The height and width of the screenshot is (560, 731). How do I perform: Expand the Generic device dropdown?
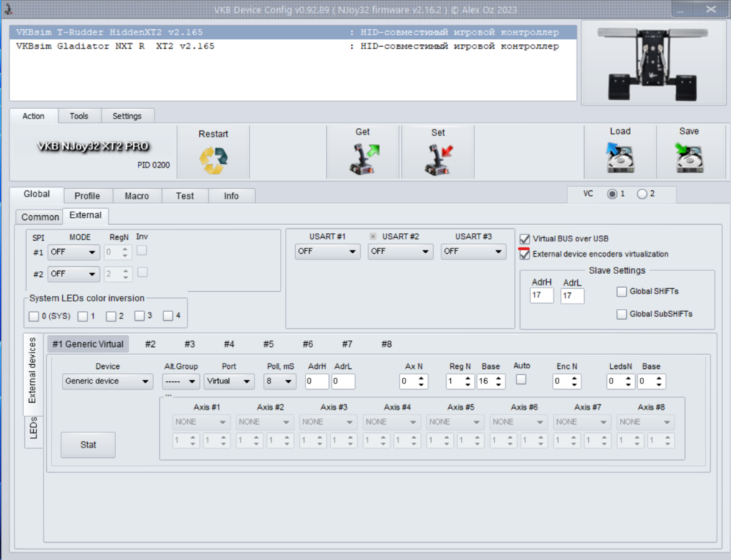point(107,381)
